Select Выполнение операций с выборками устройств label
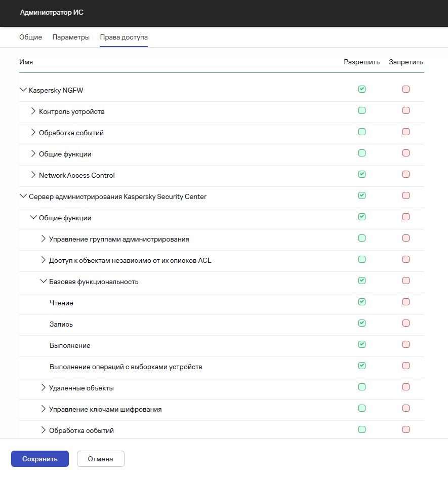The height and width of the screenshot is (477, 448). coord(126,367)
